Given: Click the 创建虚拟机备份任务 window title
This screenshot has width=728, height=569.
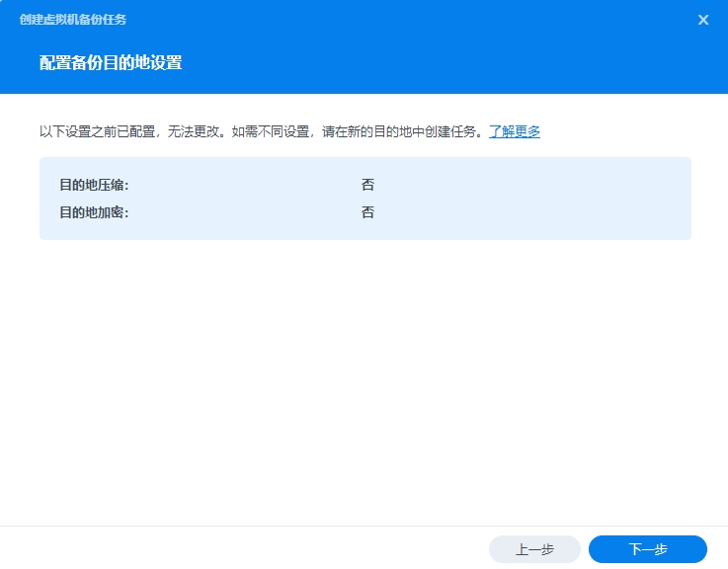Looking at the screenshot, I should (73, 20).
